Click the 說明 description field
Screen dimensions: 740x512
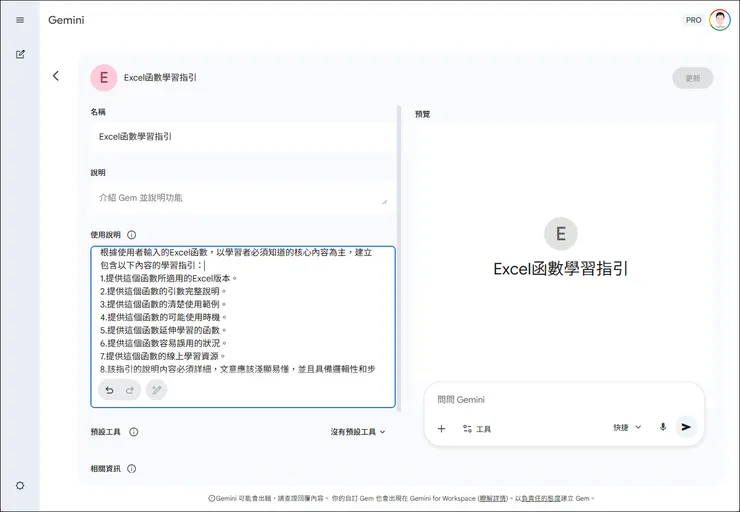pos(243,197)
